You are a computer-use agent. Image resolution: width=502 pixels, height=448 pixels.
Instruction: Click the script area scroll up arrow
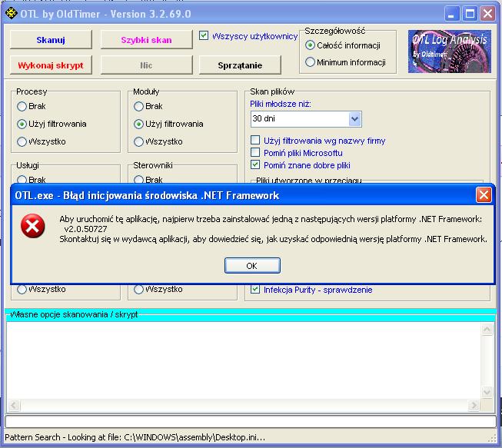click(x=487, y=330)
